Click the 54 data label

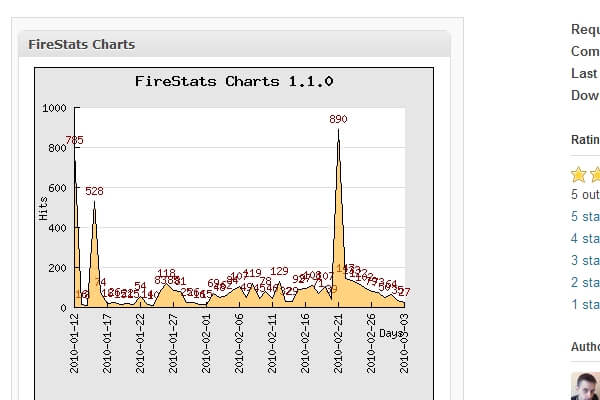pos(140,286)
